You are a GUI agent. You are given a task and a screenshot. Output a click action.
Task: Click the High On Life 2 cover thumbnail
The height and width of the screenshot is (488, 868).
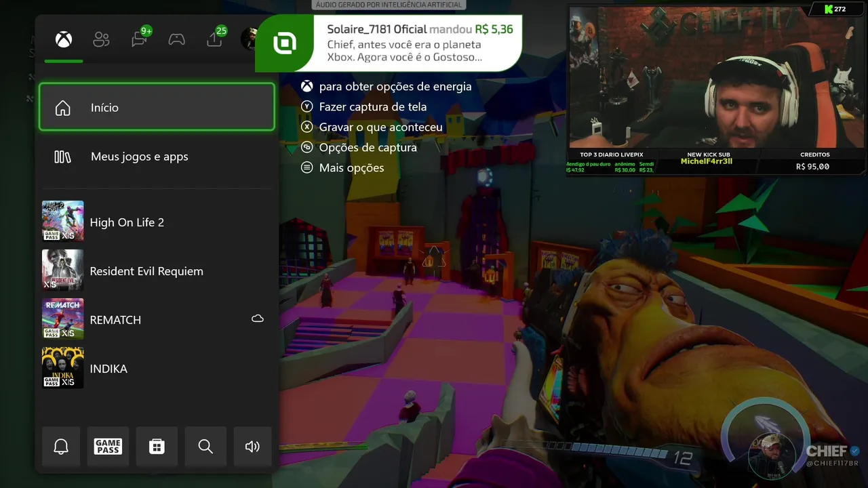(x=63, y=221)
